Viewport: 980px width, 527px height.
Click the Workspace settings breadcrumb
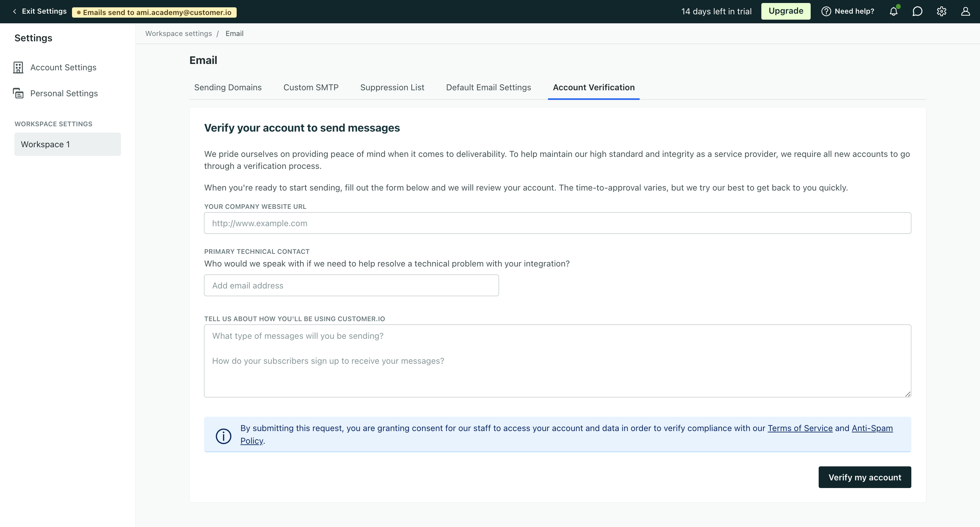point(178,33)
